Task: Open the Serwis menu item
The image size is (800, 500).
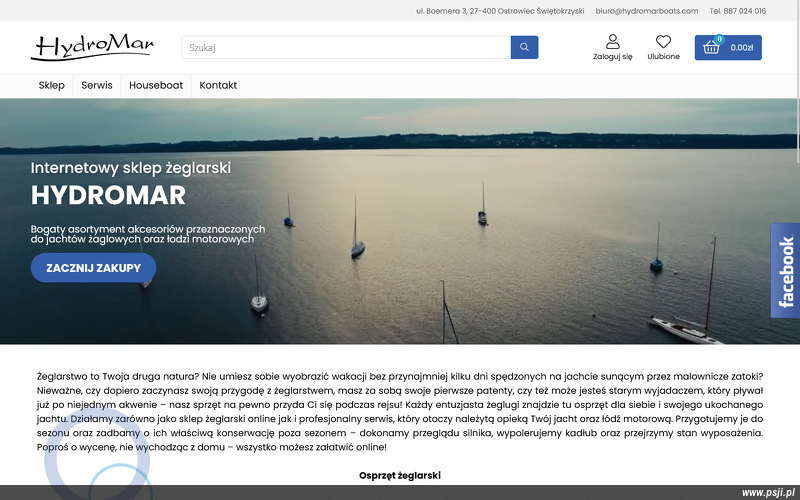Action: (x=96, y=85)
